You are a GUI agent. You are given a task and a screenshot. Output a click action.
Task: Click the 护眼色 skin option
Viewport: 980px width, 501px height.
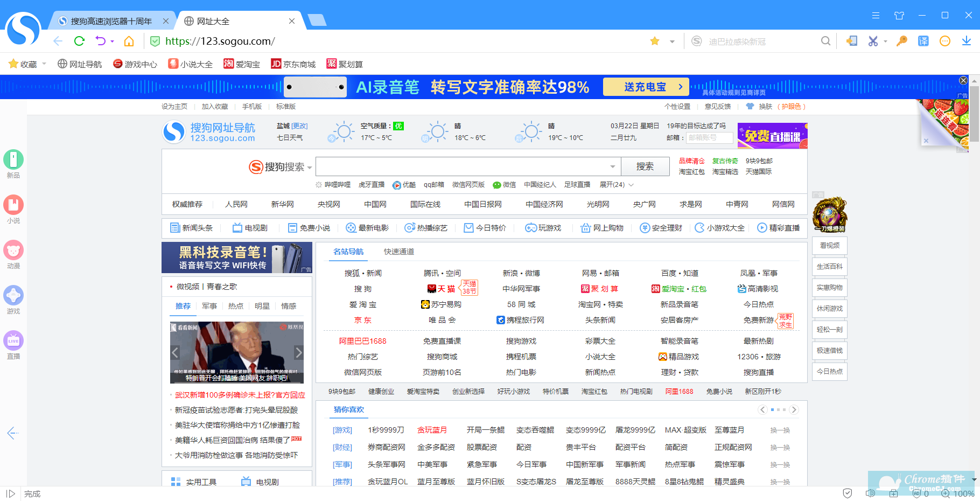click(792, 107)
